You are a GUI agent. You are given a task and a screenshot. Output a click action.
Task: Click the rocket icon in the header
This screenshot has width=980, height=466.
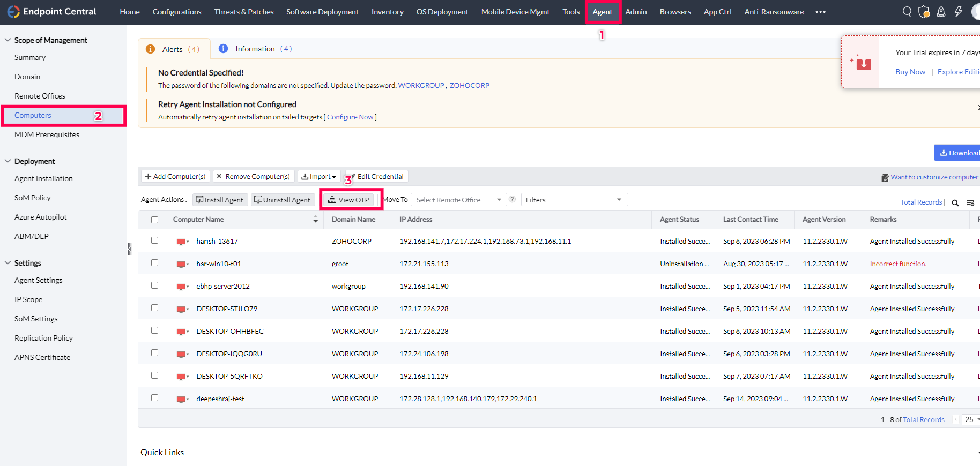(x=941, y=12)
